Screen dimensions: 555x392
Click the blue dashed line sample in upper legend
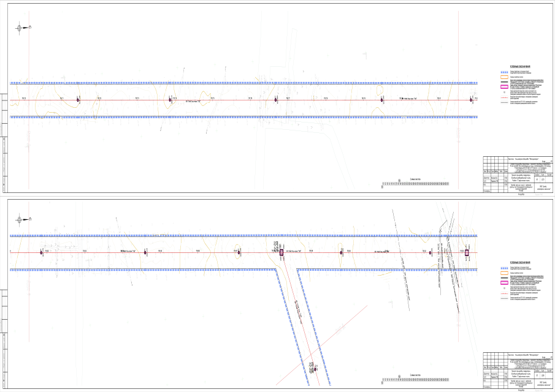504,72
